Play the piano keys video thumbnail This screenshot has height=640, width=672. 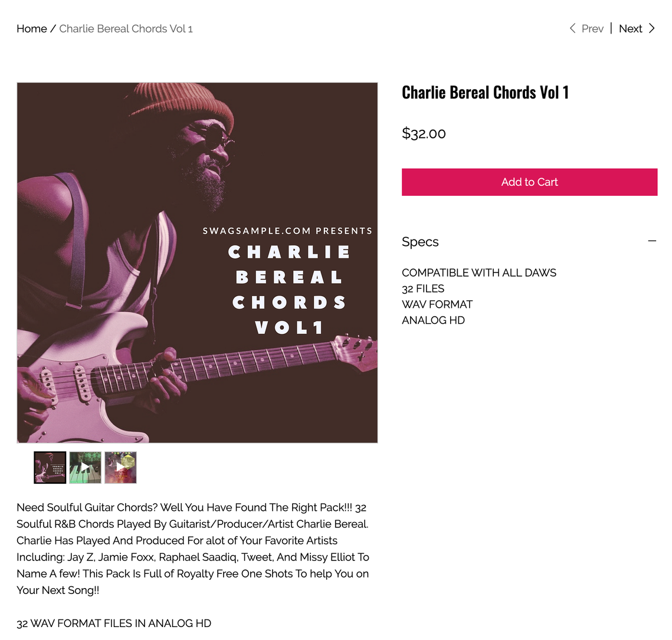click(x=86, y=467)
